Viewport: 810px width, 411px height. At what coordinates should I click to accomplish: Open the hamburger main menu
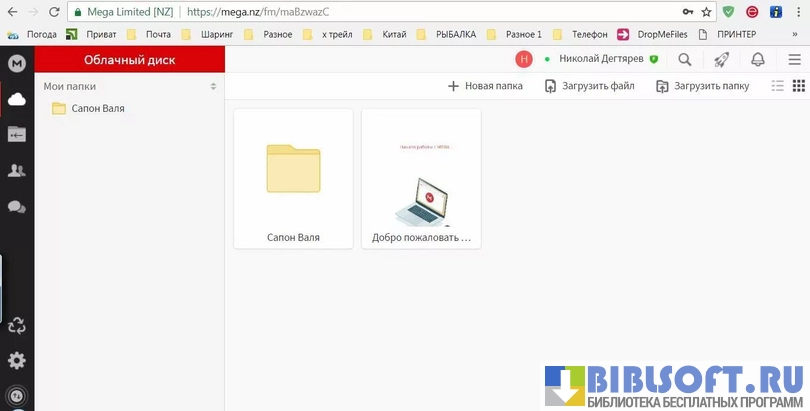pos(794,60)
